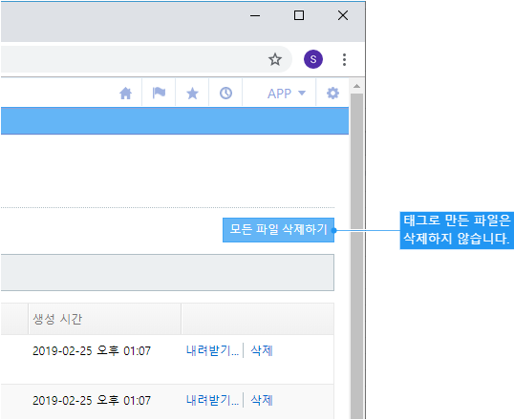This screenshot has height=420, width=514.
Task: Bookmark this page with the star icon
Action: pyautogui.click(x=275, y=59)
